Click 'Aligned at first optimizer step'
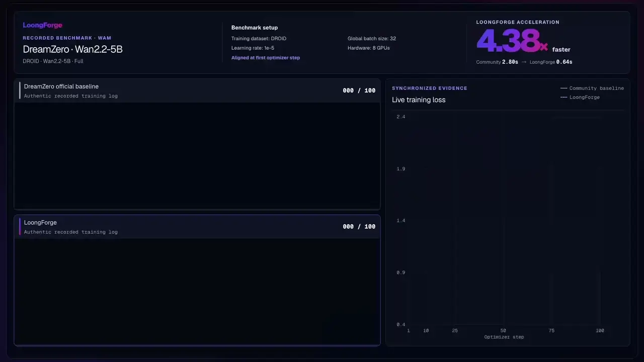644x362 pixels. [x=265, y=58]
